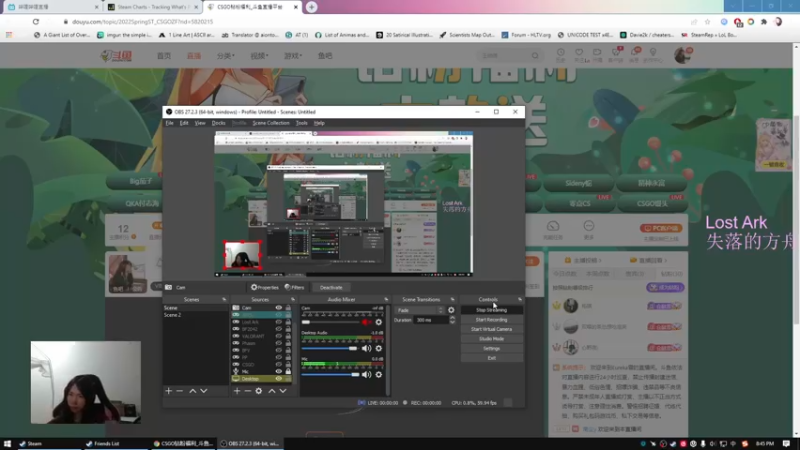The width and height of the screenshot is (800, 450).
Task: Open Properties for the selected source
Action: (x=265, y=288)
